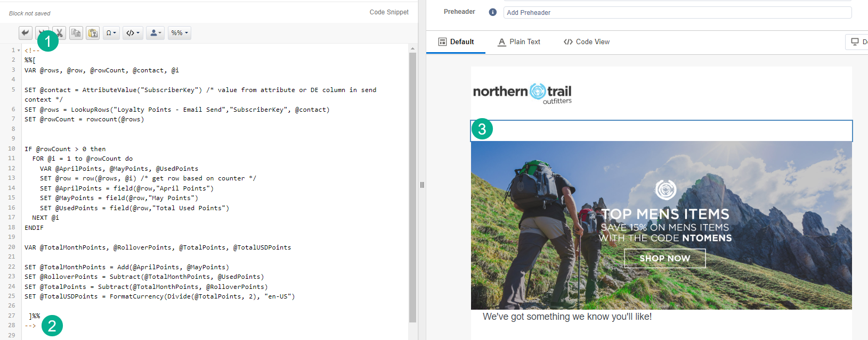868x340 pixels.
Task: Click the Preheader info icon
Action: click(x=492, y=12)
